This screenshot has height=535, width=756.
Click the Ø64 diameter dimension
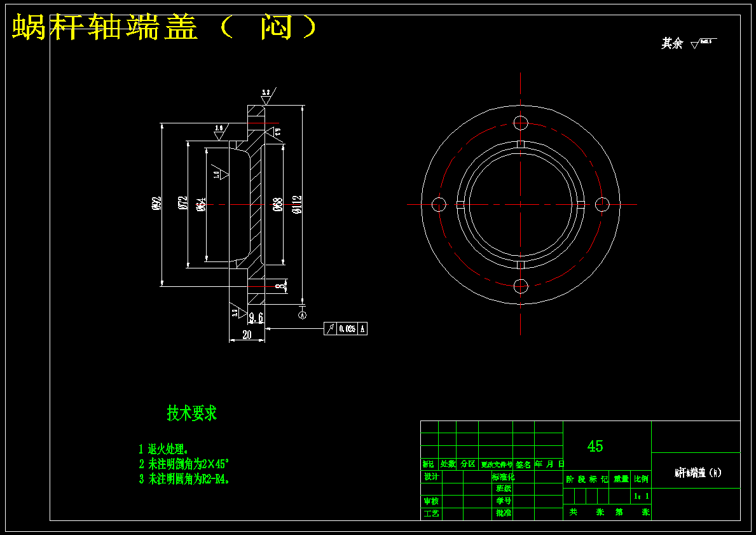tap(200, 205)
